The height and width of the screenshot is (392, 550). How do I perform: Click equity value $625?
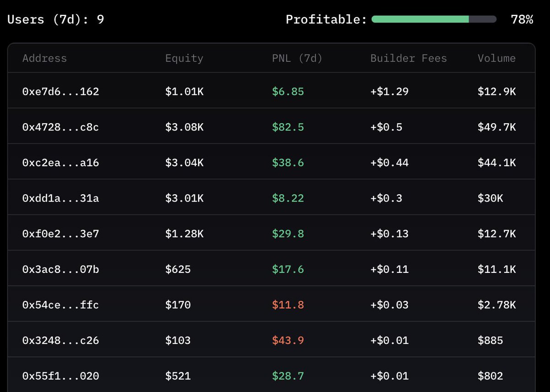coord(178,269)
